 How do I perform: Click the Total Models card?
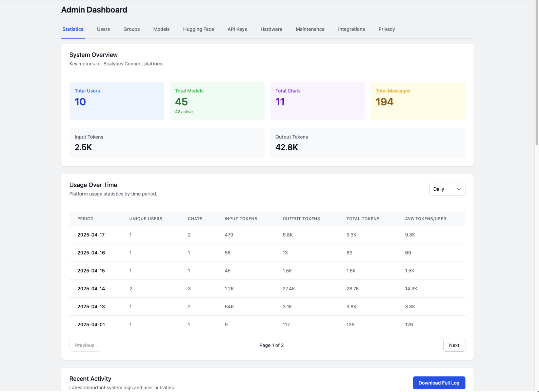[217, 101]
